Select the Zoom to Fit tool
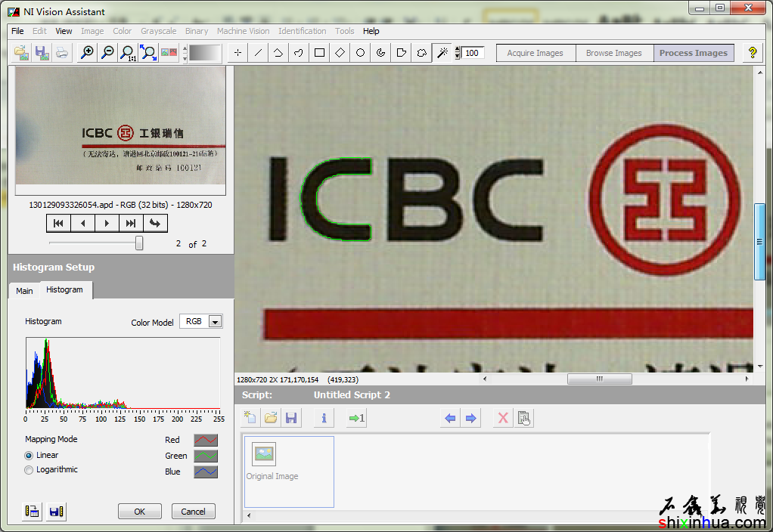 pyautogui.click(x=148, y=53)
